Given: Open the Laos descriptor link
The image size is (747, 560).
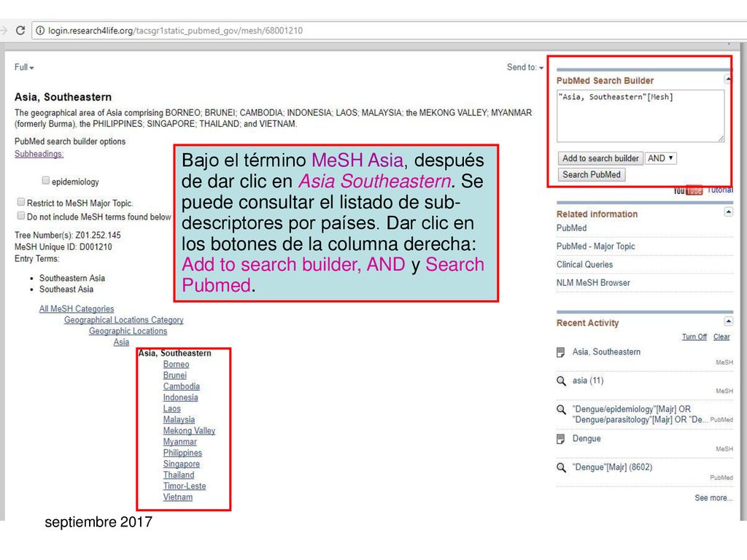Looking at the screenshot, I should point(171,408).
